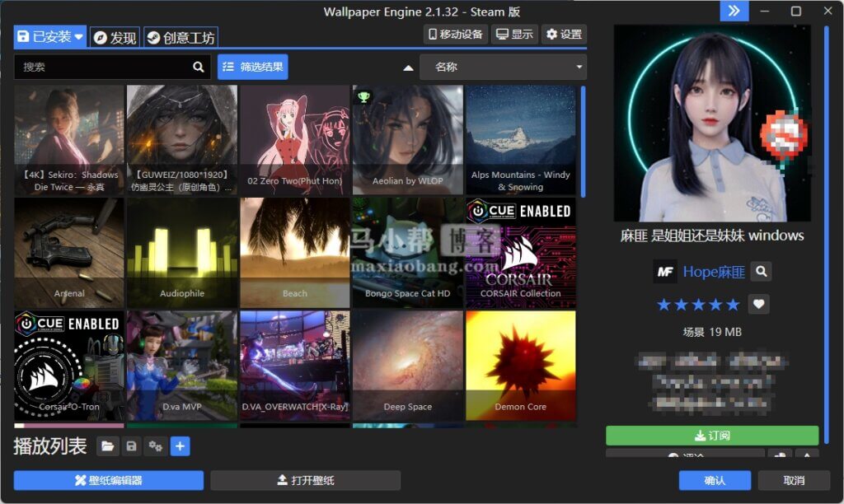Cancel with the 取消 button
Viewport: 844px width, 504px height.
coord(794,480)
